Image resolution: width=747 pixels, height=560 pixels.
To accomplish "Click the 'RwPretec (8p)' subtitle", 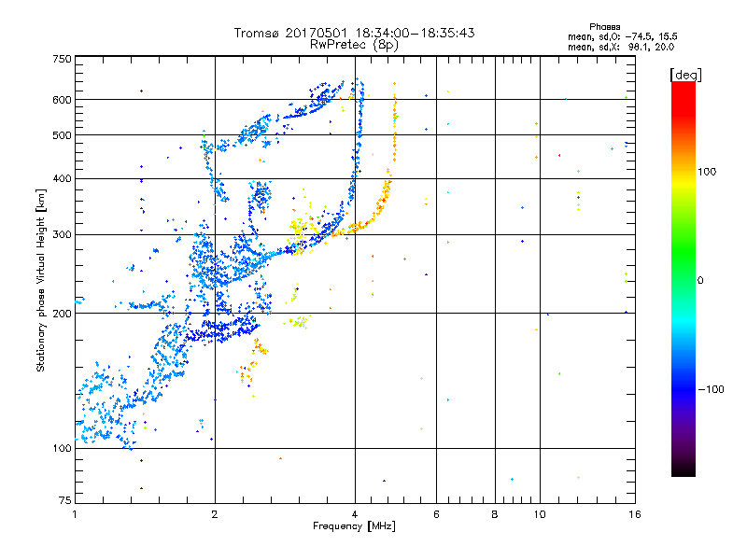I will point(355,45).
